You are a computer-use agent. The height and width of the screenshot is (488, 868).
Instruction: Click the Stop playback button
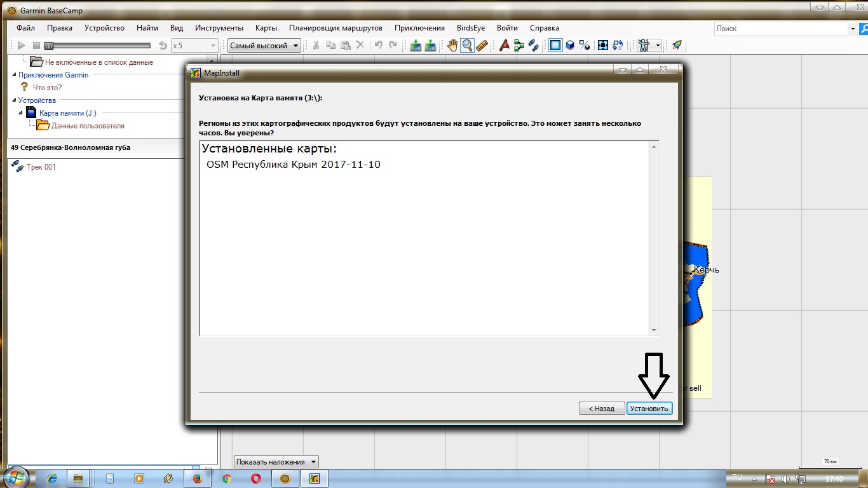36,46
